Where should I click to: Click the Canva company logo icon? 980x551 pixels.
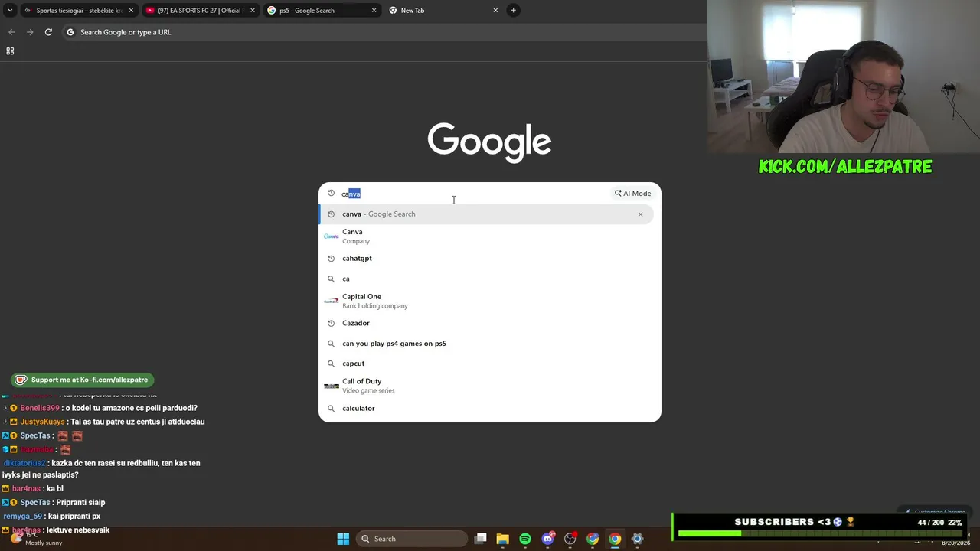(x=332, y=236)
